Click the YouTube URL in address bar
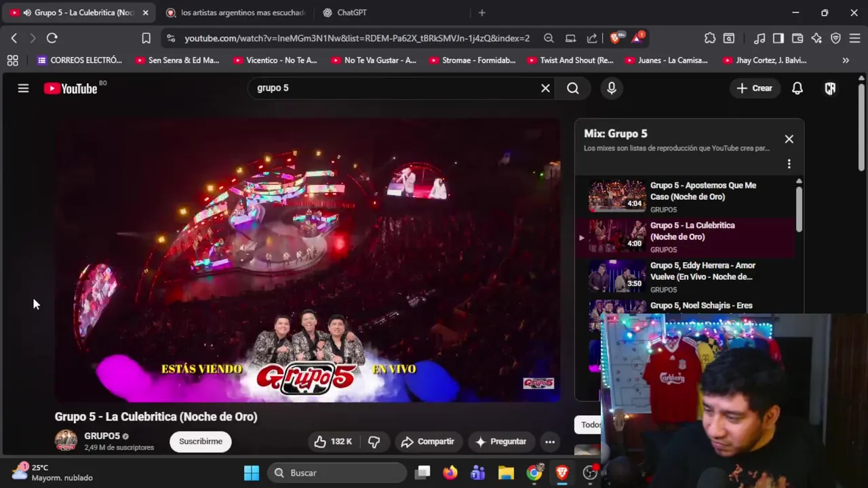Image resolution: width=868 pixels, height=488 pixels. point(357,39)
